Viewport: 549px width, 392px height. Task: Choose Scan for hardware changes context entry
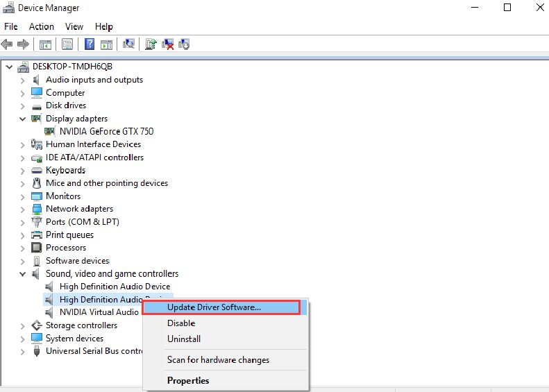point(226,360)
